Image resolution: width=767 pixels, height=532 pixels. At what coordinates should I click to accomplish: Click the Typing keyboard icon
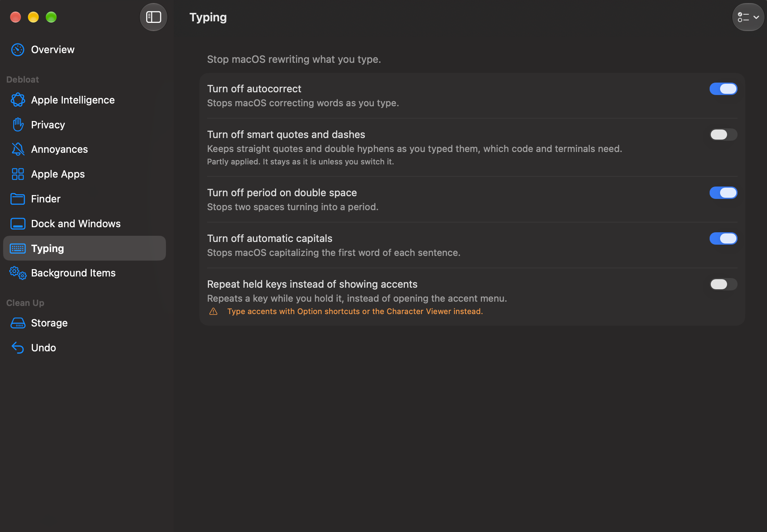click(x=18, y=248)
